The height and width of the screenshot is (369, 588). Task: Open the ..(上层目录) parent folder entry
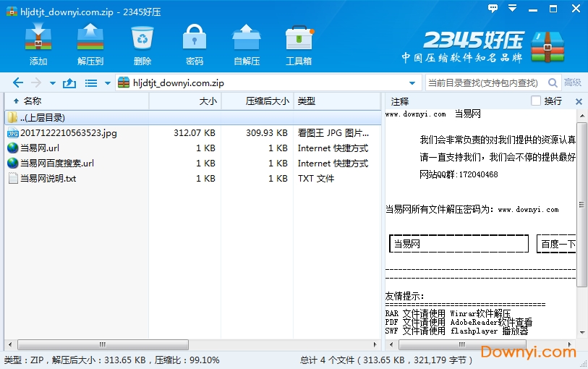[x=43, y=117]
